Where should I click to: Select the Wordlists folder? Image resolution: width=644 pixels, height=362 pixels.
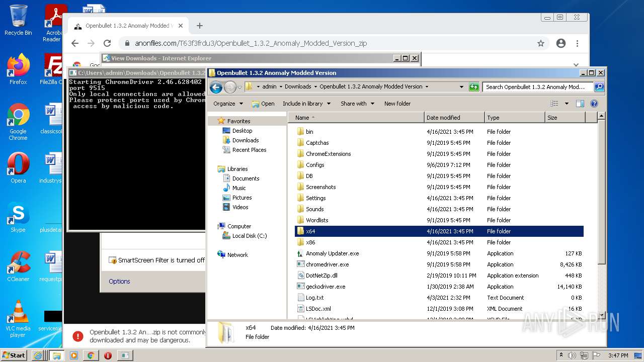point(317,220)
